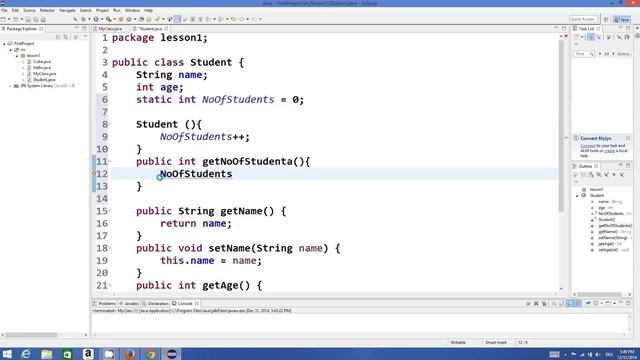
Task: Open the Debug button dropdown arrow
Action: (89, 19)
